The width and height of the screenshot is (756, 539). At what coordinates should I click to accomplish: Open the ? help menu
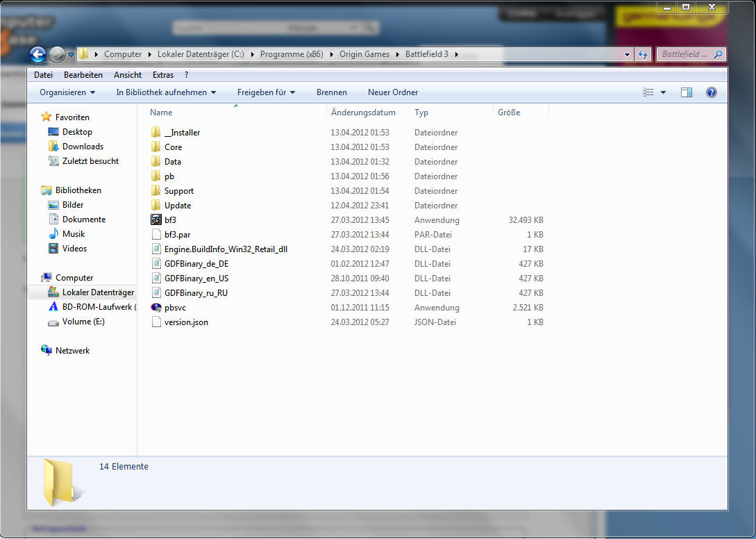[x=186, y=75]
